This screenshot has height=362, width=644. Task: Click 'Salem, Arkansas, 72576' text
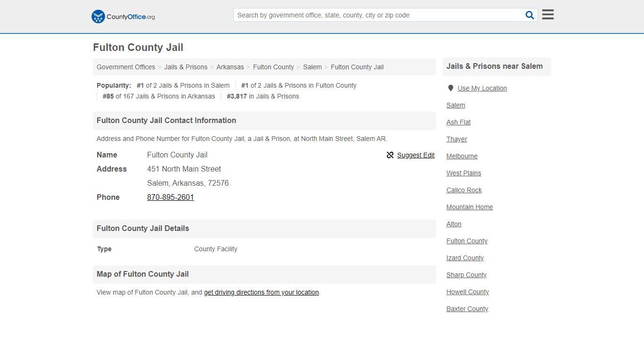coord(188,183)
